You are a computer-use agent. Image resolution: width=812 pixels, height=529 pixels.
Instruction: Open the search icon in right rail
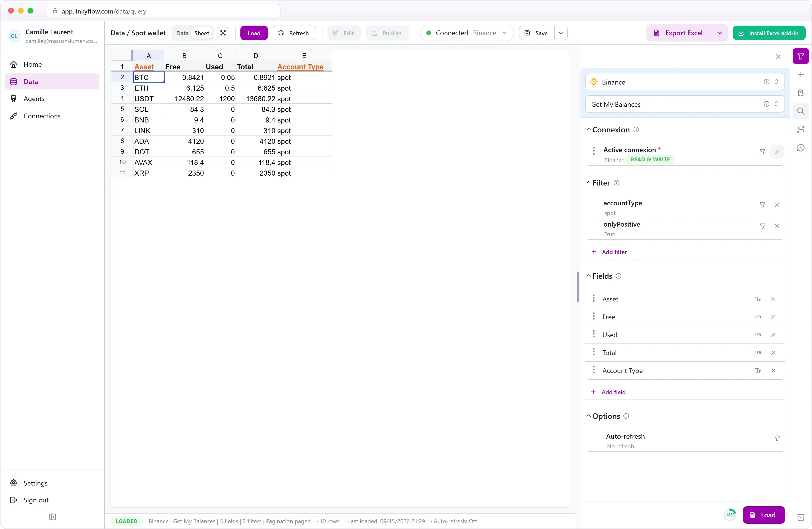tap(800, 111)
